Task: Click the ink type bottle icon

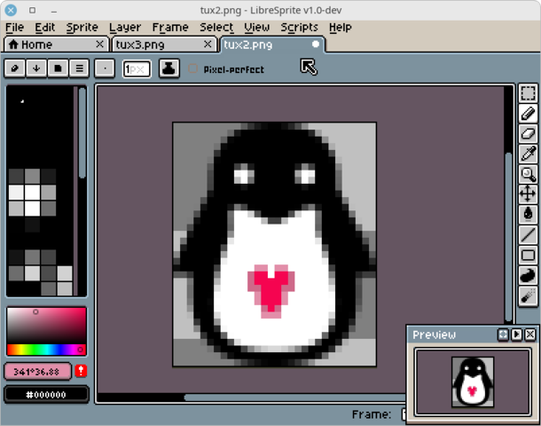Action: pos(169,68)
